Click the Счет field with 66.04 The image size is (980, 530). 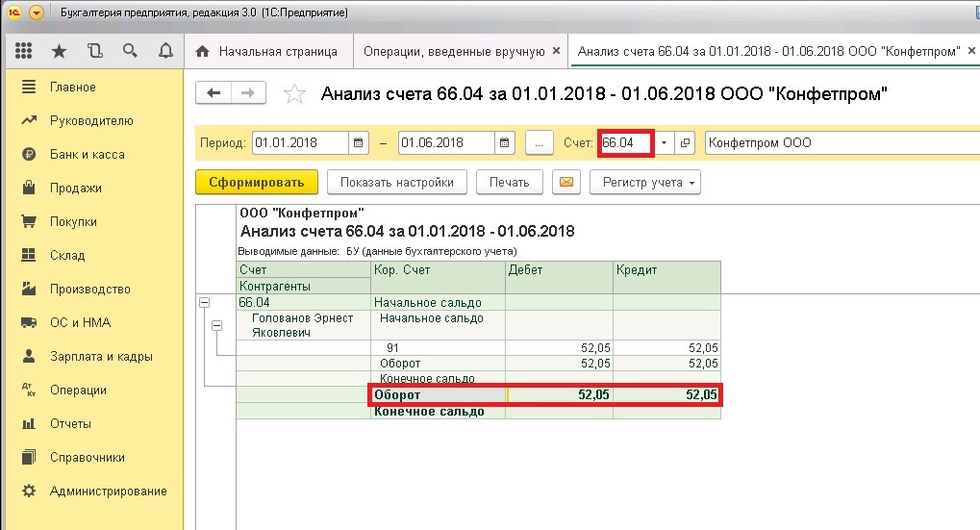pos(626,142)
